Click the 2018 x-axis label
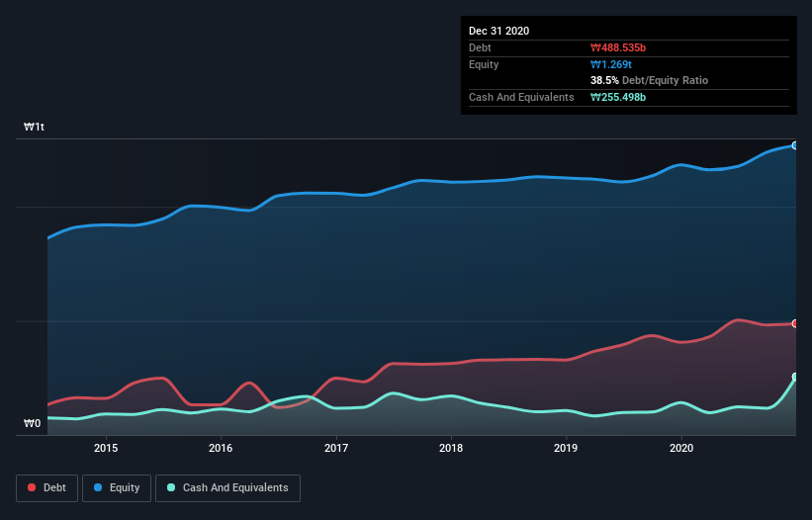The height and width of the screenshot is (520, 812). [451, 448]
